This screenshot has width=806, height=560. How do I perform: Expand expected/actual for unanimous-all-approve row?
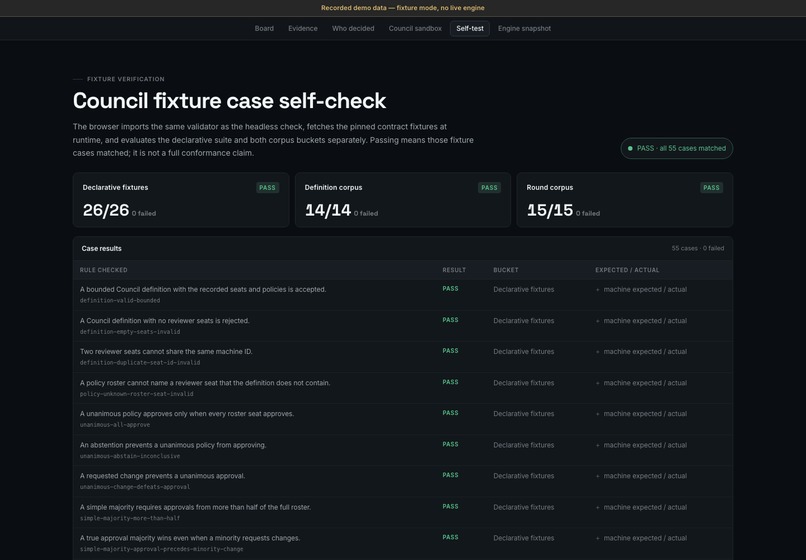[641, 414]
